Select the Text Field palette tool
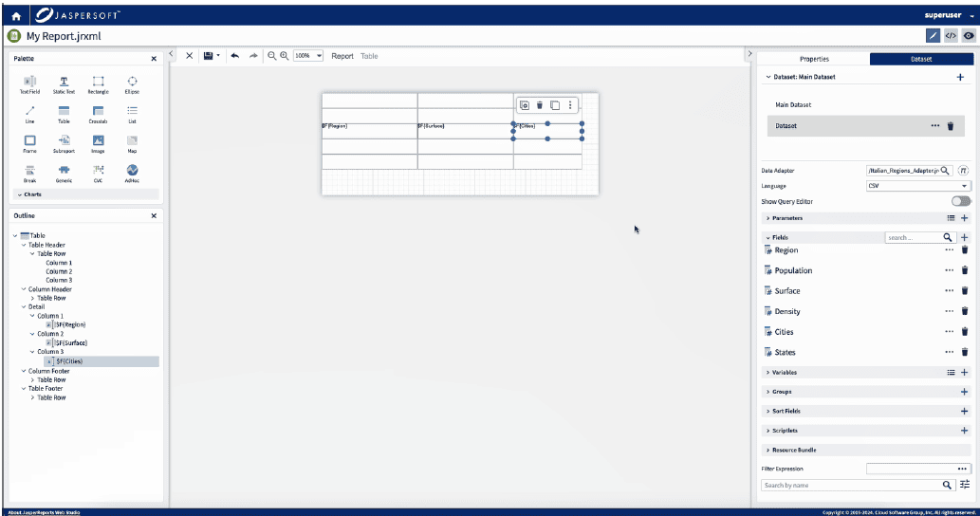The height and width of the screenshot is (516, 980). 29,84
